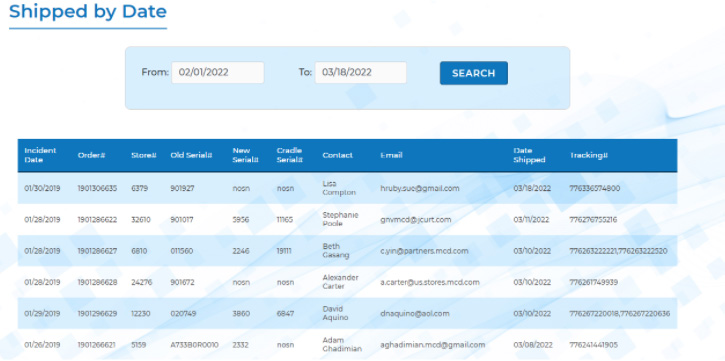Screen dimensions: 725x361
Task: Click date shipped 03/11/2022
Action: [x=531, y=220]
